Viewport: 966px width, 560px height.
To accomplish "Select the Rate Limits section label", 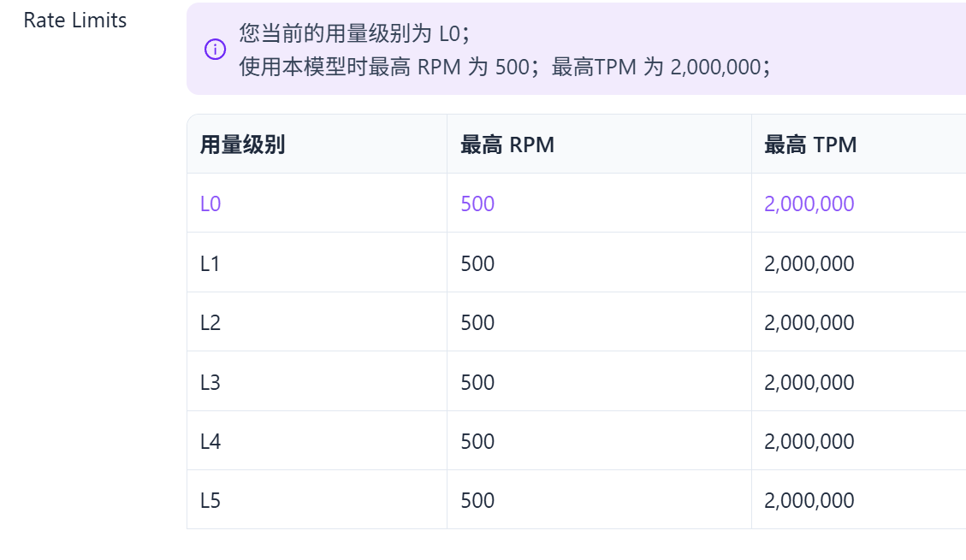I will (x=75, y=21).
